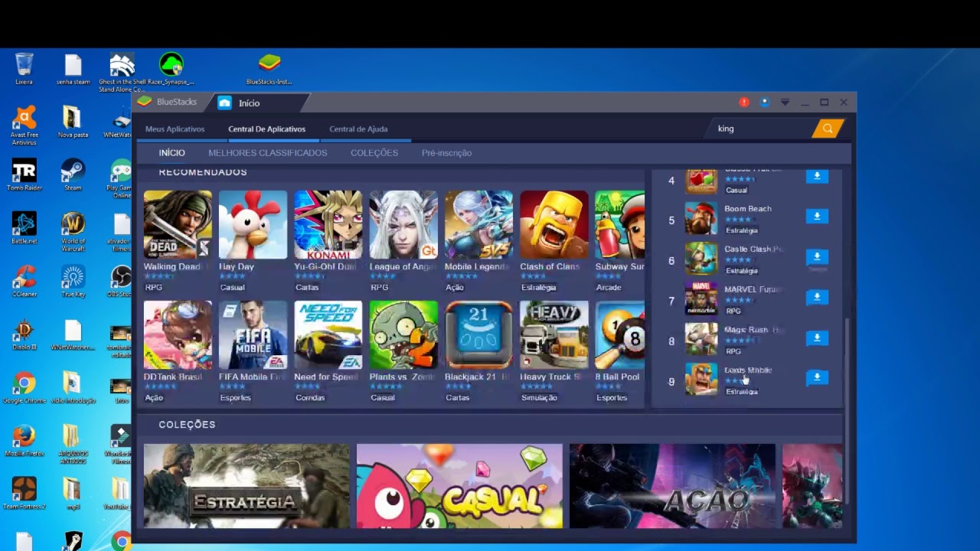Select the Mozilla Firefox desktop shortcut
The height and width of the screenshot is (551, 980).
coord(24,441)
